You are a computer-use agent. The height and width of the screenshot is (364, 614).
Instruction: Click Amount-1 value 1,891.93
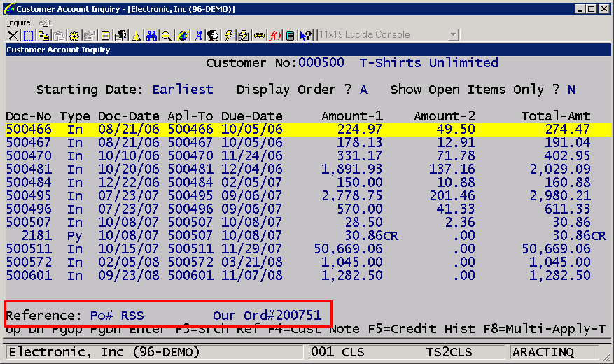click(x=351, y=169)
